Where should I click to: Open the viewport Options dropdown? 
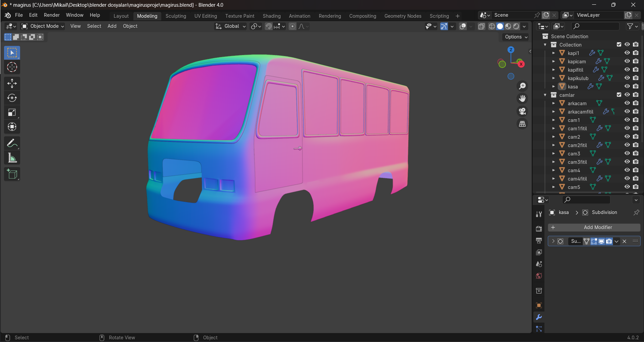pyautogui.click(x=516, y=37)
